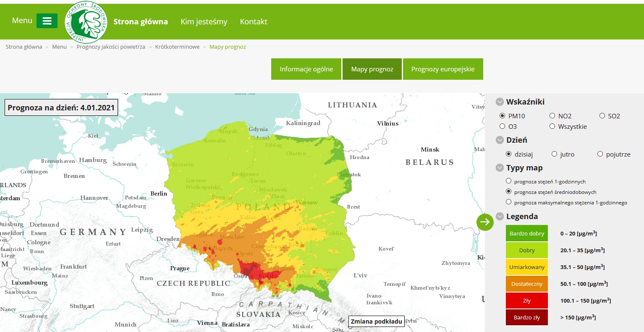Click the Bardzo zły dark-red legend swatch

[527, 317]
